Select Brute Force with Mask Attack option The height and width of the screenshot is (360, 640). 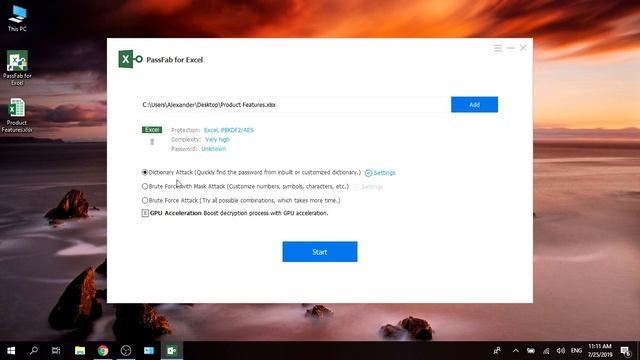144,186
